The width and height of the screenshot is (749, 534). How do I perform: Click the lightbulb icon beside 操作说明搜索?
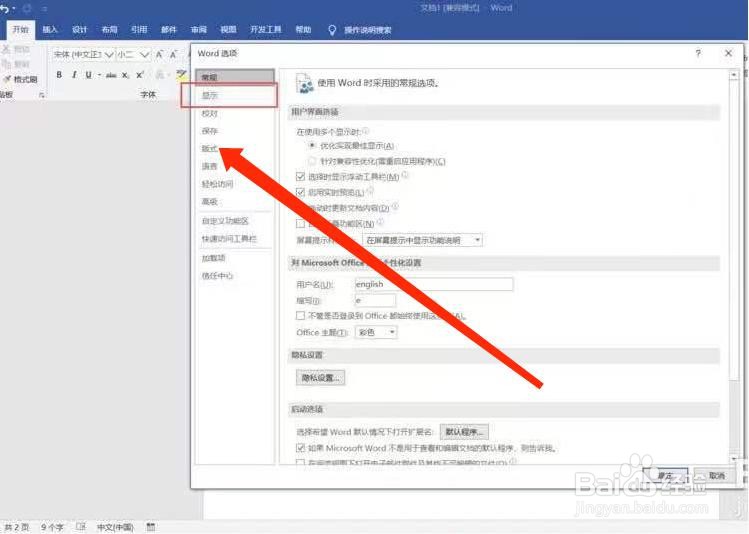(x=332, y=30)
